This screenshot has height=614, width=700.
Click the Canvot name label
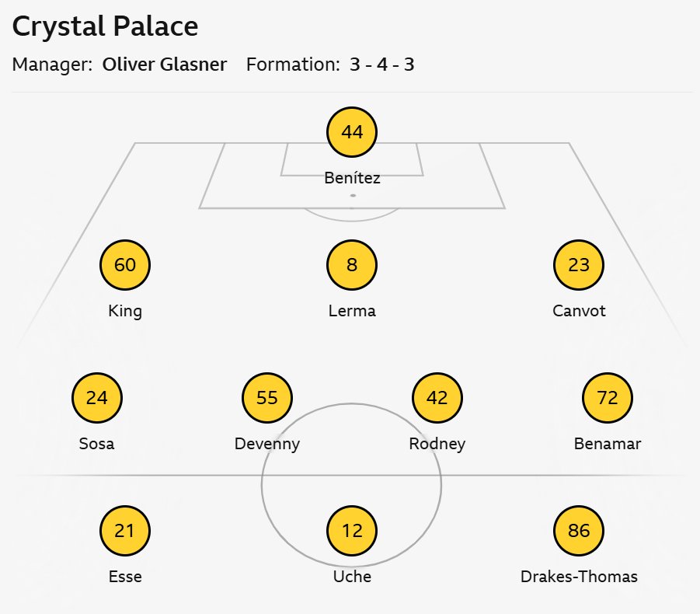coord(579,311)
